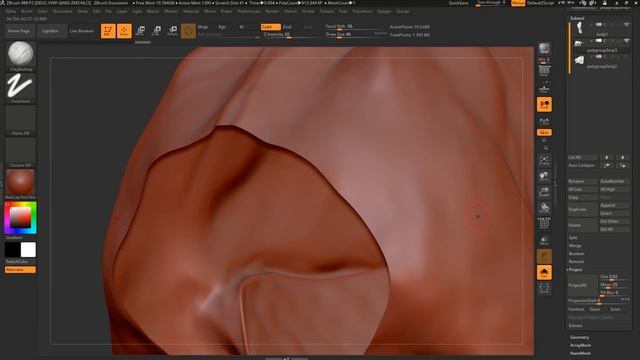Expand the Split section
Image resolution: width=640 pixels, height=360 pixels.
click(573, 238)
